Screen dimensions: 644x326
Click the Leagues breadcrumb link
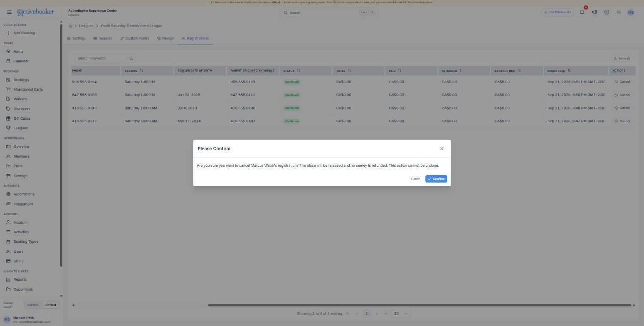tap(86, 26)
